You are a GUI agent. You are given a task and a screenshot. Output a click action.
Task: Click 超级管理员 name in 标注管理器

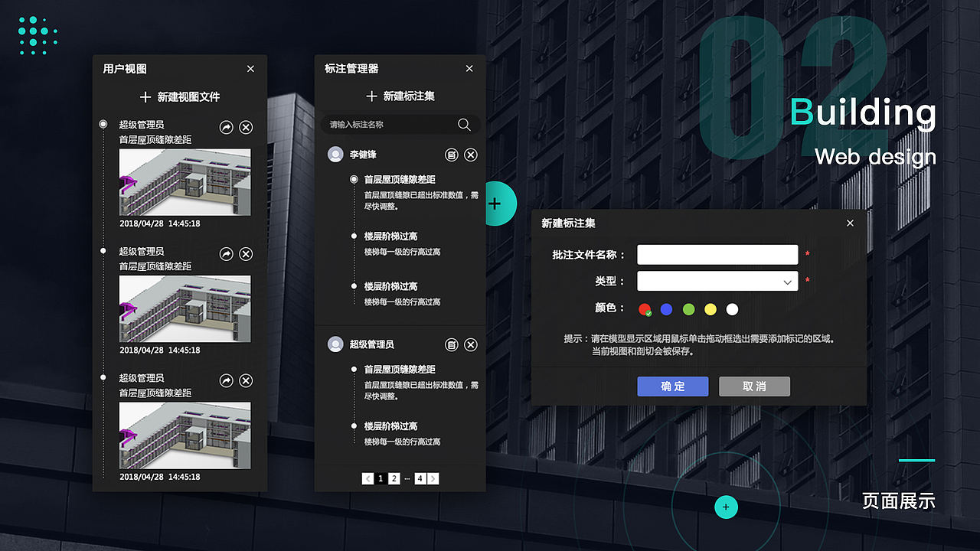(x=372, y=344)
